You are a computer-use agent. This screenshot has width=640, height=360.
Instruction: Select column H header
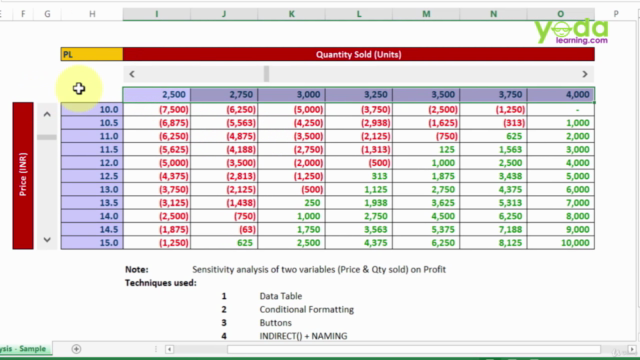[x=92, y=14]
